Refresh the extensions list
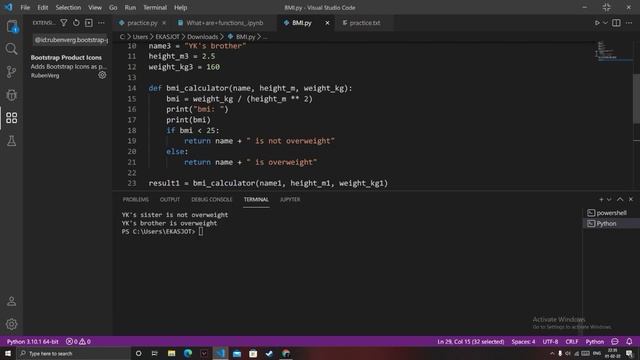Image resolution: width=640 pixels, height=360 pixels. (76, 23)
